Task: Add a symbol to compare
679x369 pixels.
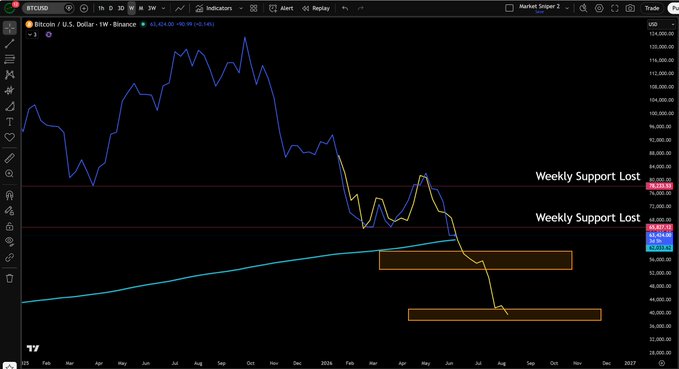Action: click(x=84, y=8)
